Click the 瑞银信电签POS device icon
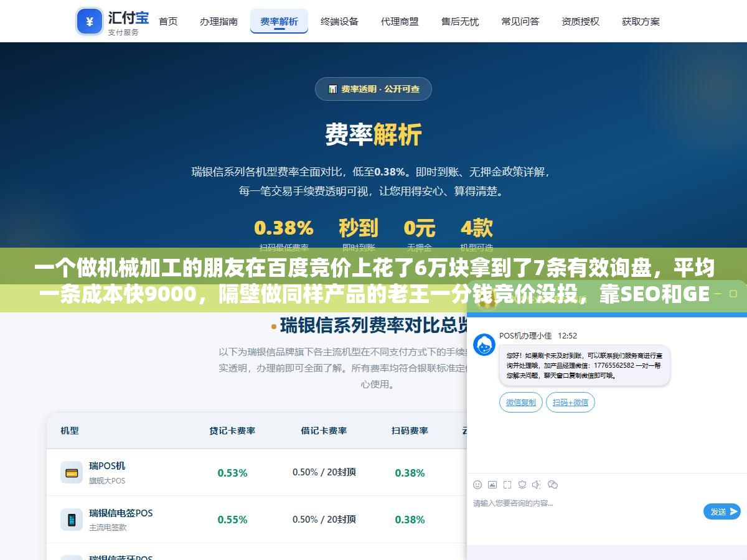Viewport: 747px width, 560px height. click(x=72, y=520)
